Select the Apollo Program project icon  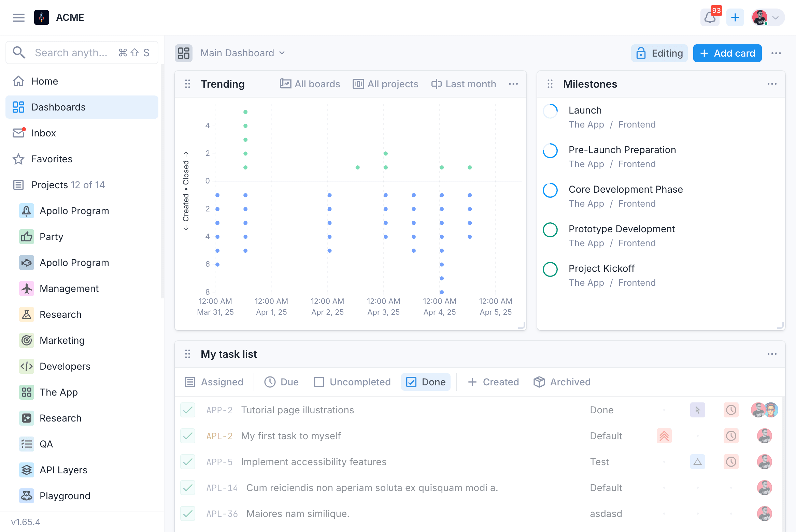coord(26,211)
